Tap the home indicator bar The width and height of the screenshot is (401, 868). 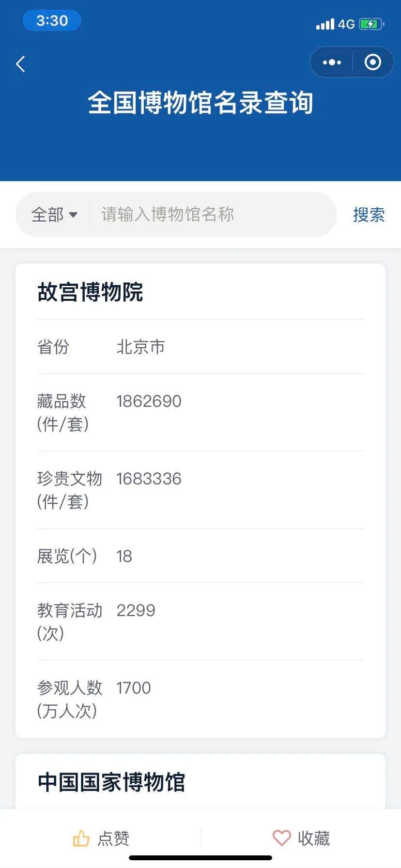coord(200,858)
